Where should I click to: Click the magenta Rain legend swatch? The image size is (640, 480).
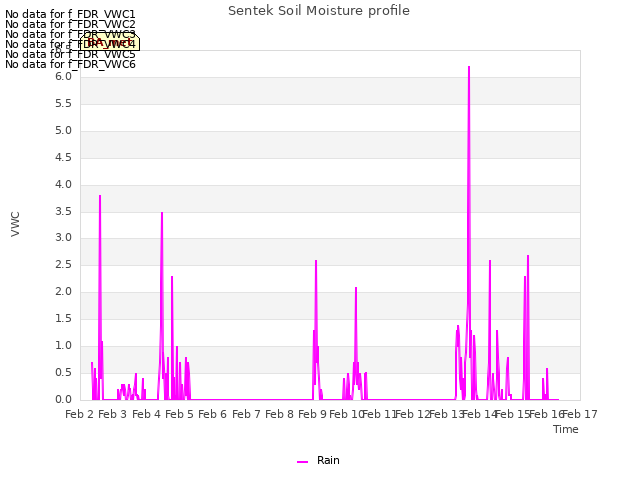(302, 462)
